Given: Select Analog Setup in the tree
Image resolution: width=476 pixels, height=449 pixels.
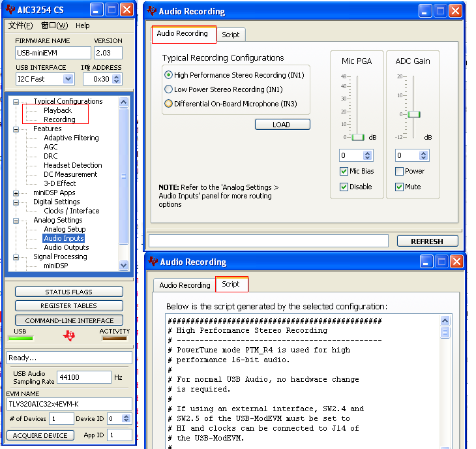Looking at the screenshot, I should point(65,229).
